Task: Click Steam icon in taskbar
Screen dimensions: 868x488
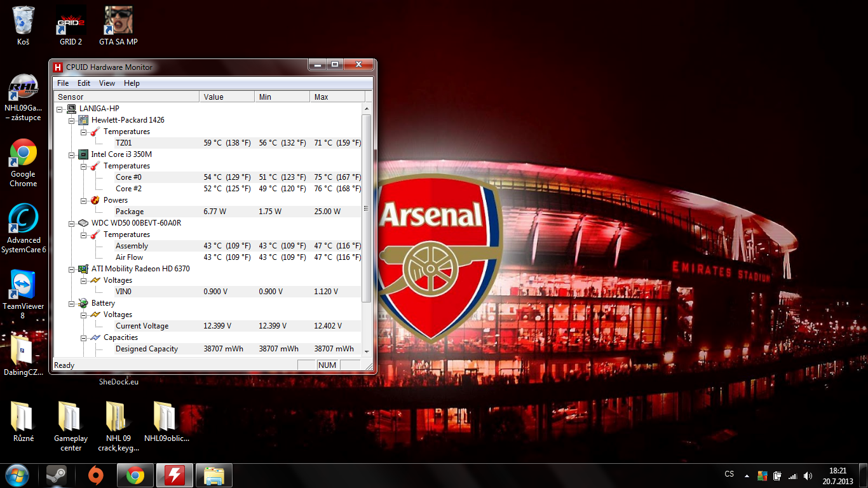Action: [57, 475]
